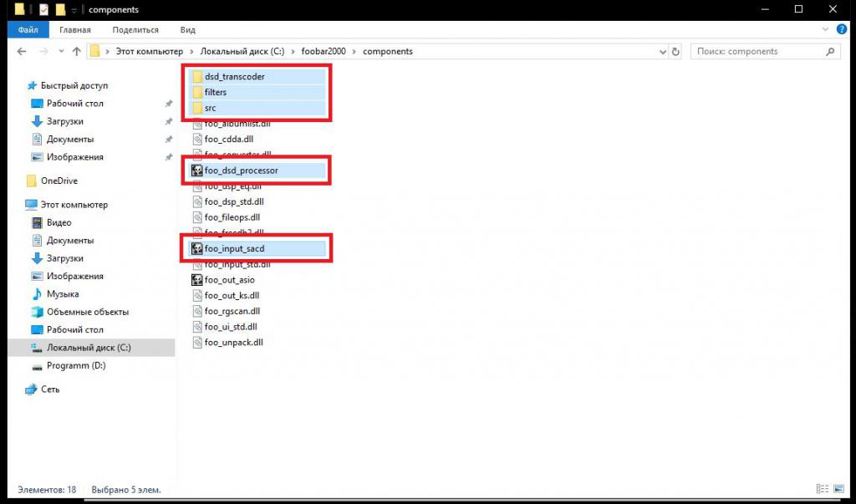Refresh the components folder view

click(x=675, y=51)
